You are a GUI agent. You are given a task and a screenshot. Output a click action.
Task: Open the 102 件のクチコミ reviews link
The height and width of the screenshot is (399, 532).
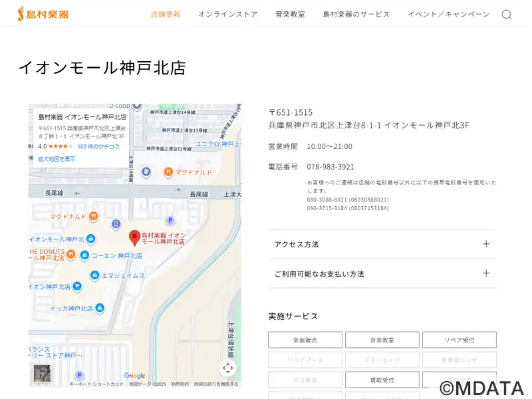tap(98, 146)
